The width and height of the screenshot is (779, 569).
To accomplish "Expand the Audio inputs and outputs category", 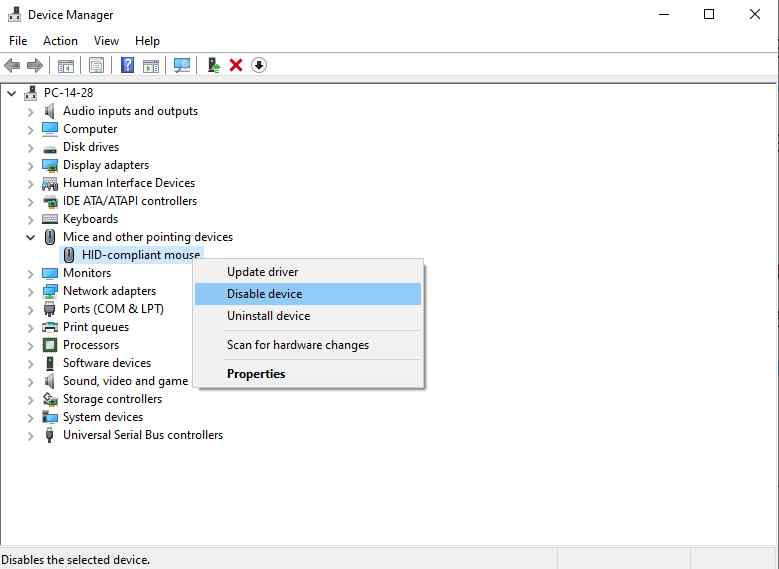I will tap(31, 112).
